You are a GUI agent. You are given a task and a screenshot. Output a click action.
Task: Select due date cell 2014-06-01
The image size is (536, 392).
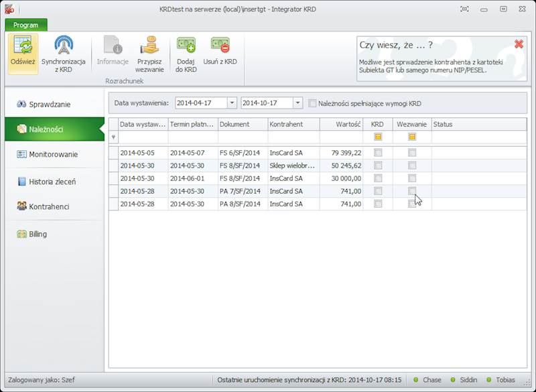tap(193, 178)
